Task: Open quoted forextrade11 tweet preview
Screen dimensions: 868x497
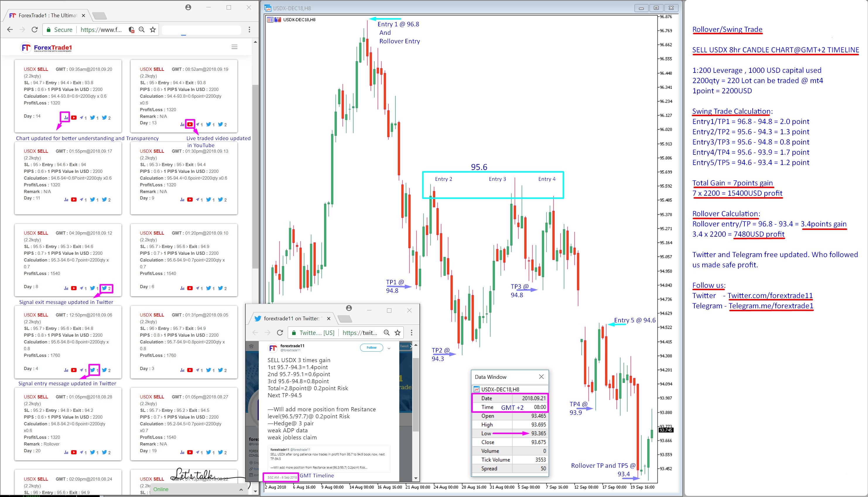Action: (329, 459)
